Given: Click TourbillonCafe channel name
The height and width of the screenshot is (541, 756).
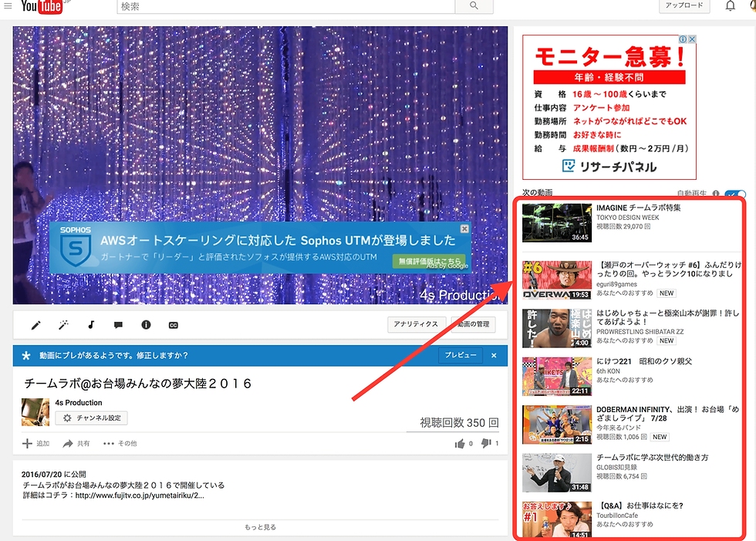Looking at the screenshot, I should pyautogui.click(x=617, y=516).
